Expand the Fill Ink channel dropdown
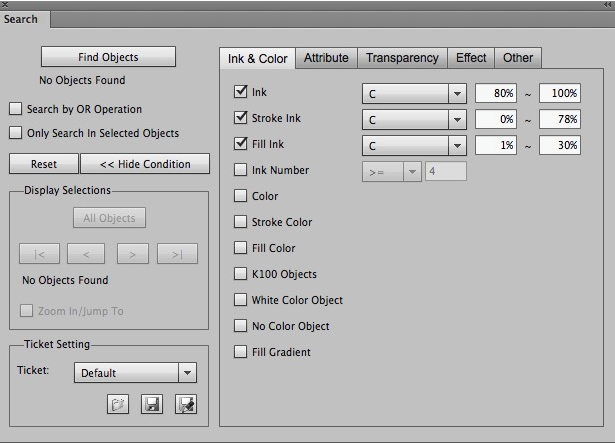 [414, 145]
